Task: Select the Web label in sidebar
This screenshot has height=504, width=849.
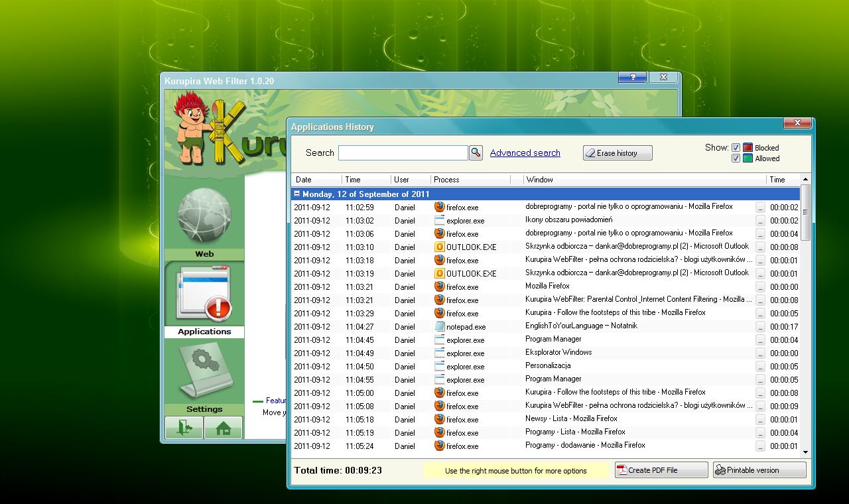Action: pyautogui.click(x=204, y=254)
